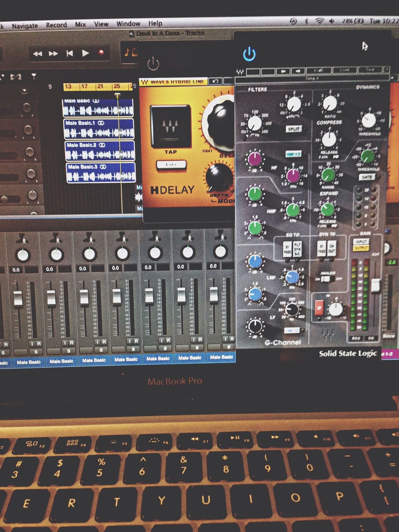Image resolution: width=399 pixels, height=532 pixels.
Task: Start playback with the Play button
Action: (x=85, y=53)
